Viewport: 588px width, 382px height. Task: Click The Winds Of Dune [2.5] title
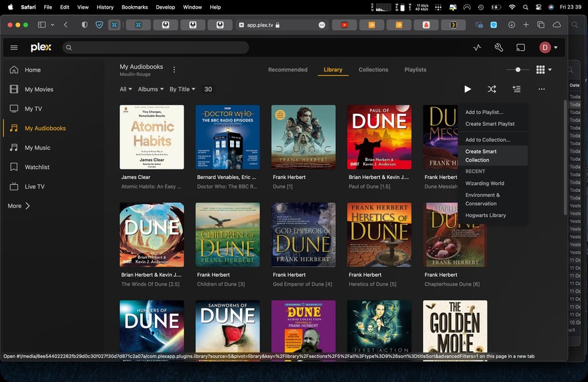click(x=150, y=284)
